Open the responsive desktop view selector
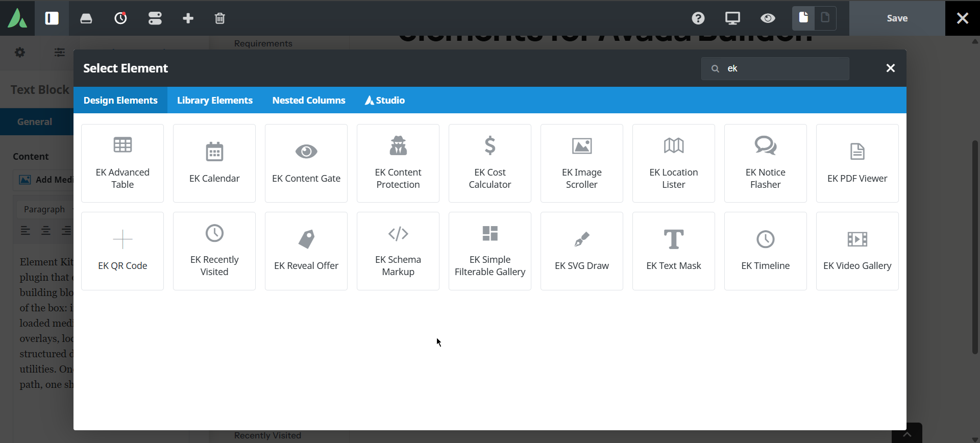 732,18
